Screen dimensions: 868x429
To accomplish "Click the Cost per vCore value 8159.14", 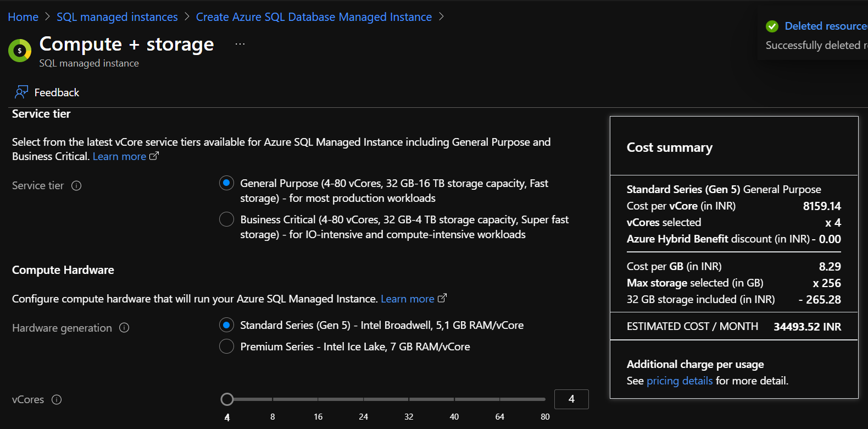I will [822, 206].
